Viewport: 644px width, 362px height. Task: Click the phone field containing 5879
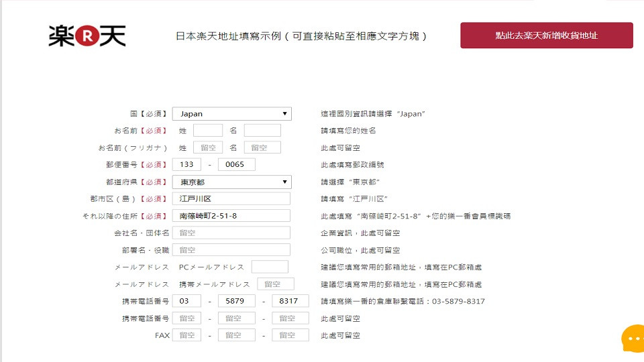(236, 301)
